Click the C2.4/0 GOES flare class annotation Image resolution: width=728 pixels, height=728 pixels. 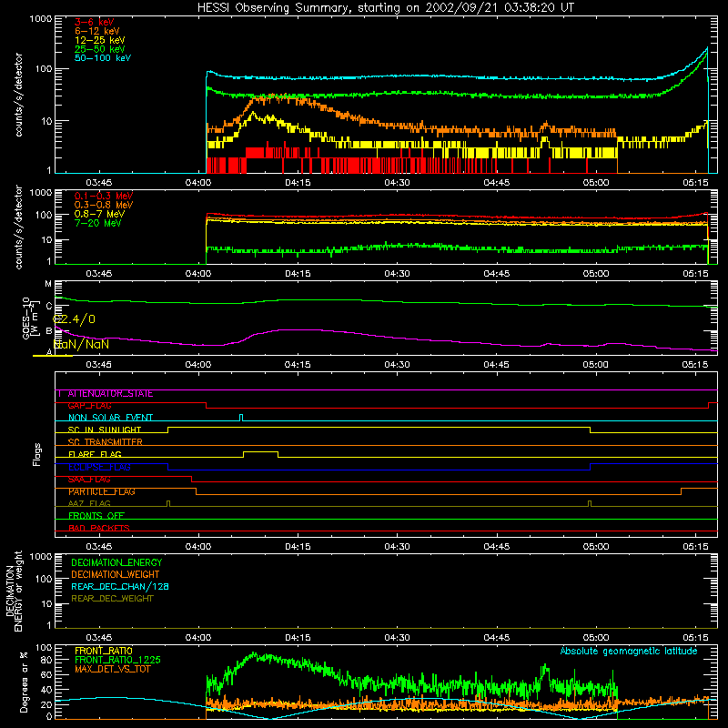pos(74,319)
